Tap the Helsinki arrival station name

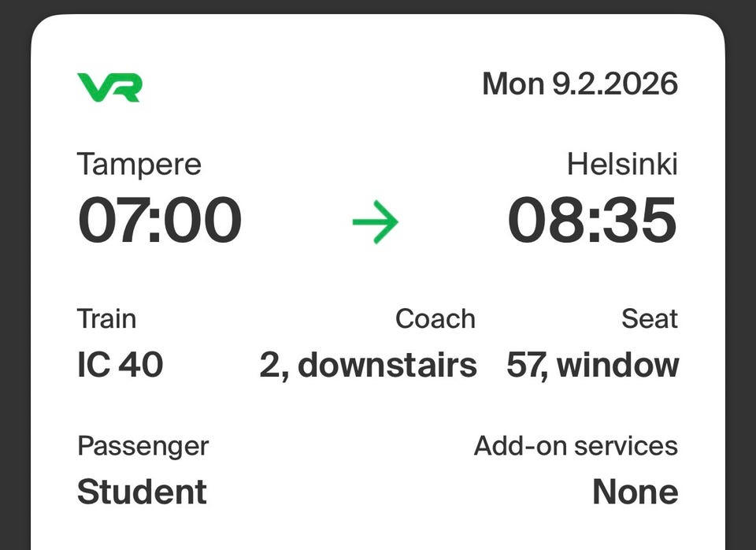click(622, 165)
